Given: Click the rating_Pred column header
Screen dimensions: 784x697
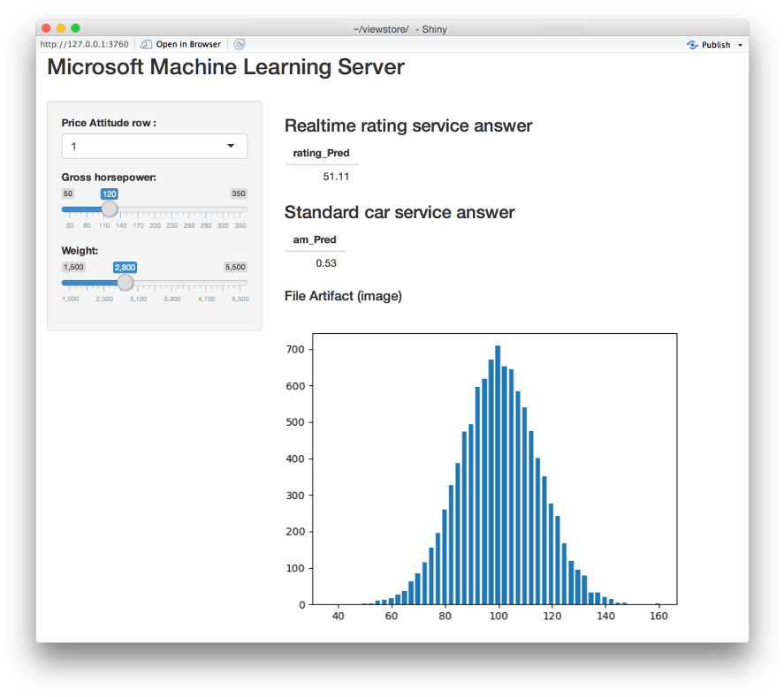Looking at the screenshot, I should point(321,153).
